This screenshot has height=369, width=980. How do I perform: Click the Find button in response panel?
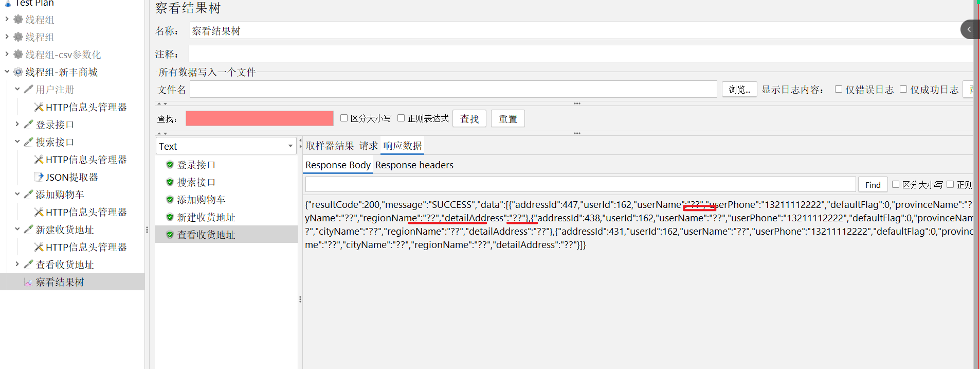click(x=873, y=185)
